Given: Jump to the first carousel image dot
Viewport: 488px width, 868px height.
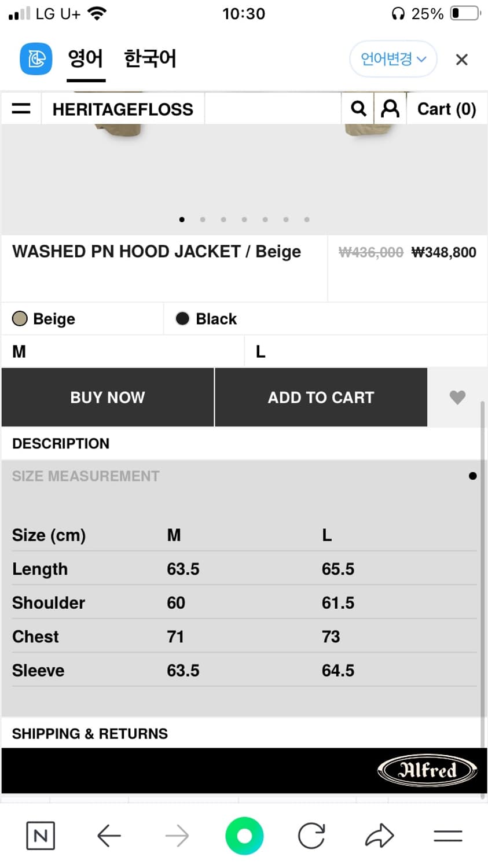Looking at the screenshot, I should [x=182, y=219].
